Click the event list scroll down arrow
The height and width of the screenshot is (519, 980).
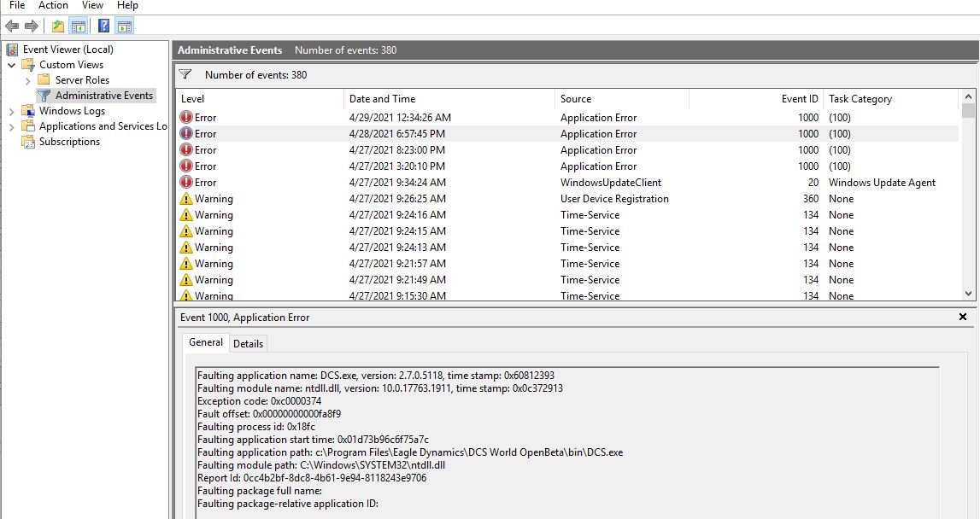[968, 294]
